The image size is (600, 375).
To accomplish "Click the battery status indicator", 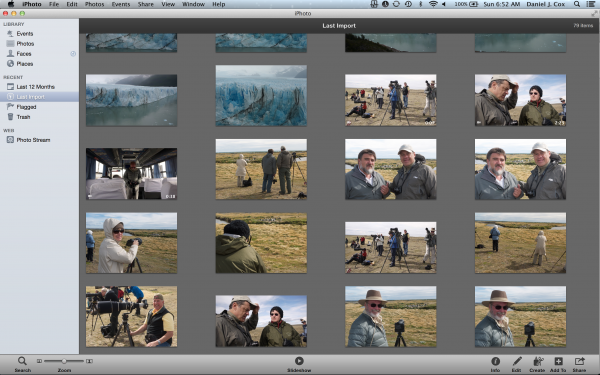I will click(466, 4).
